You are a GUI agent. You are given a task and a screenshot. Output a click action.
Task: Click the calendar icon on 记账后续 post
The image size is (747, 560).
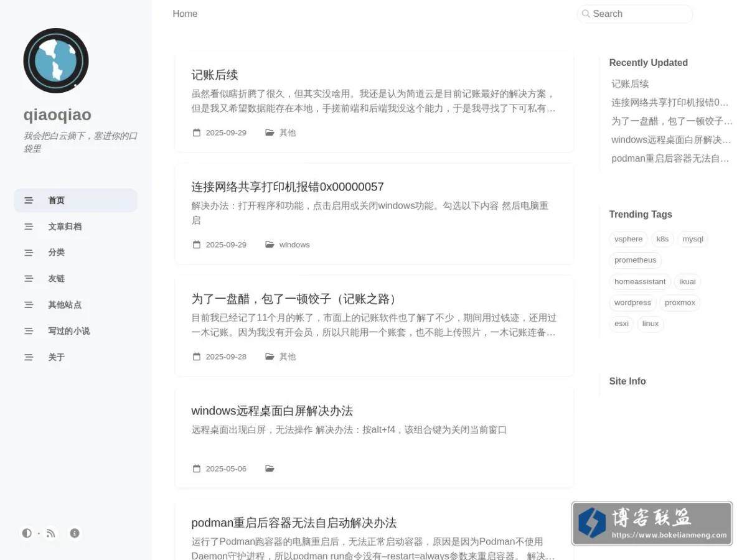[x=197, y=133]
